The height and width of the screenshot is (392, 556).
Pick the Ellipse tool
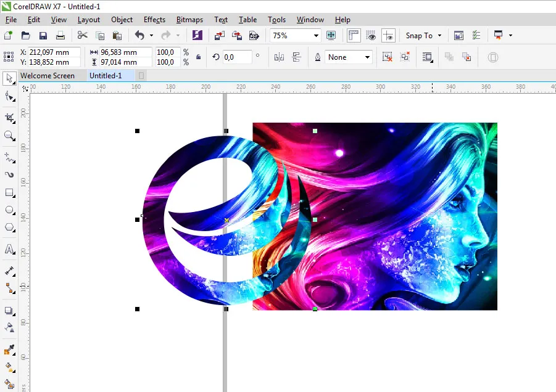point(9,210)
